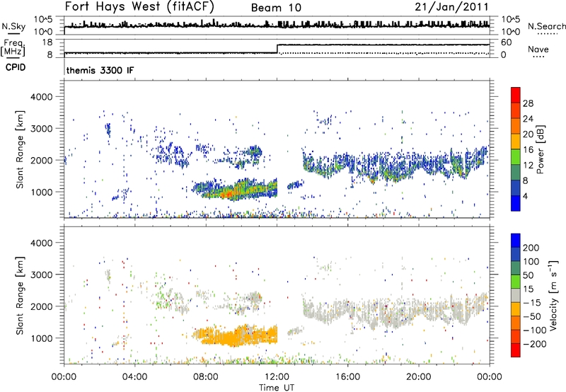This screenshot has height=392, width=566.
Task: Click the 'N.Sky' axis label
Action: (x=13, y=26)
